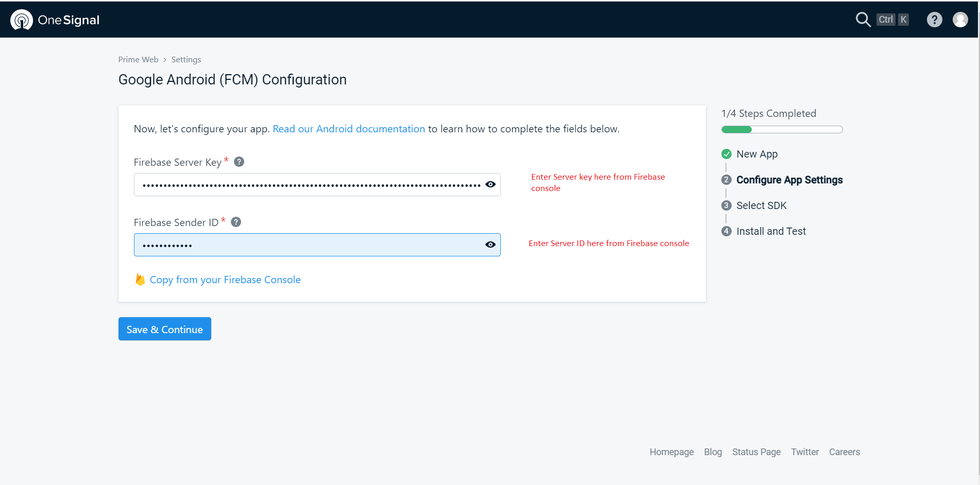This screenshot has height=485, width=980.
Task: Click the green New App checkmark icon
Action: pyautogui.click(x=726, y=154)
